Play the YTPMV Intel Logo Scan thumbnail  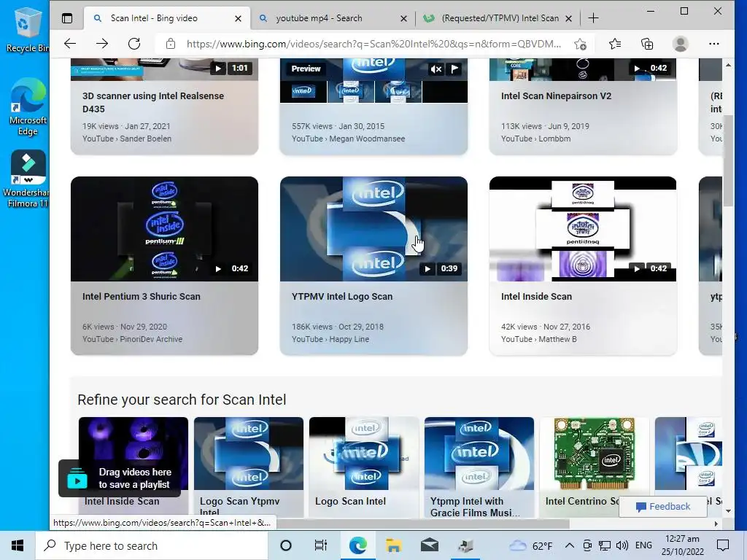click(373, 229)
